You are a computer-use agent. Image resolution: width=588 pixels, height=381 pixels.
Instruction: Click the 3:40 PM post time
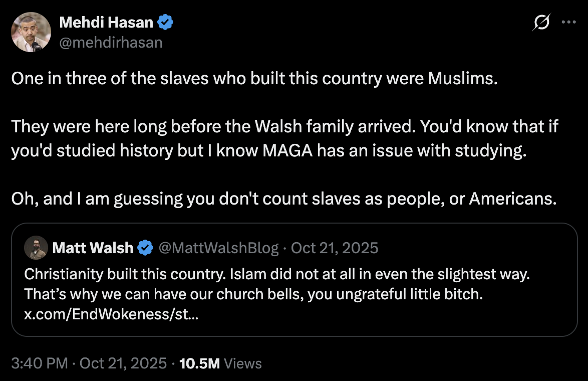coord(39,363)
